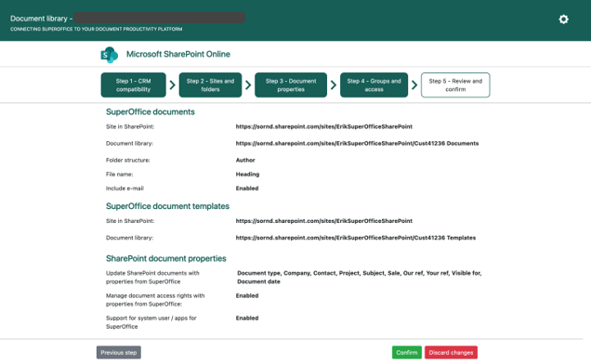Open Step 4 - Groups and access
This screenshot has width=591, height=364.
(x=374, y=85)
